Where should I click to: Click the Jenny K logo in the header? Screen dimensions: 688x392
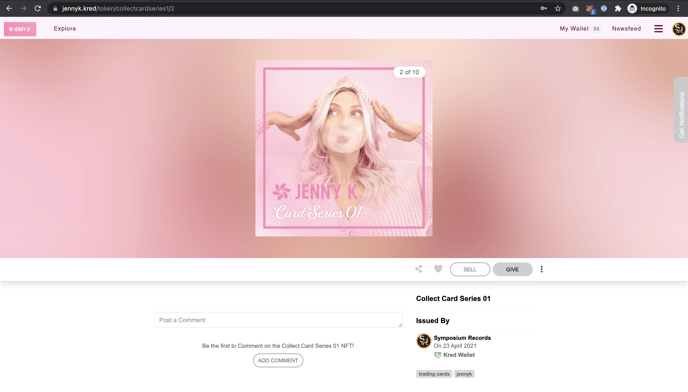coord(20,29)
